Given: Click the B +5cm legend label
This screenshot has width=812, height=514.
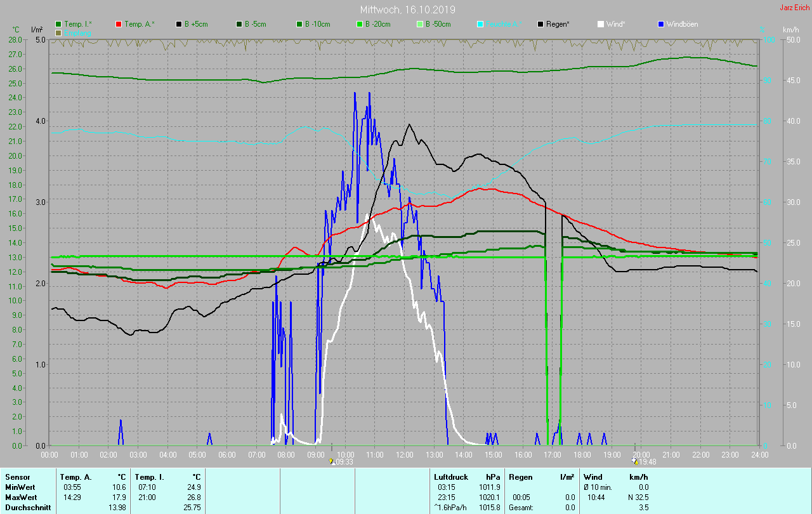Looking at the screenshot, I should pyautogui.click(x=196, y=24).
